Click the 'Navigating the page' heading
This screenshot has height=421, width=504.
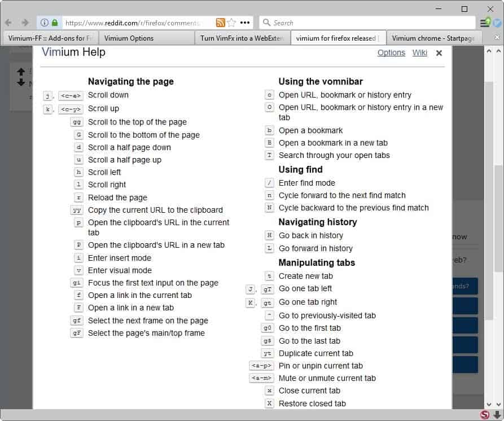131,82
